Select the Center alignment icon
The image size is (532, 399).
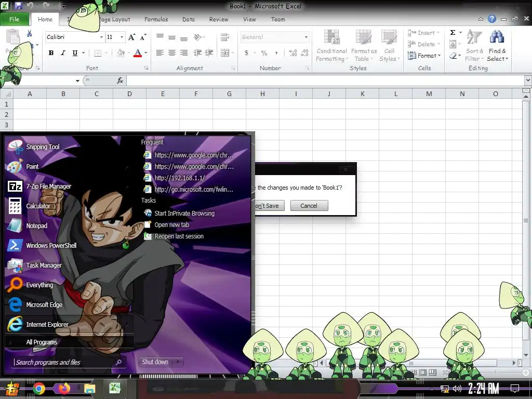coord(172,52)
